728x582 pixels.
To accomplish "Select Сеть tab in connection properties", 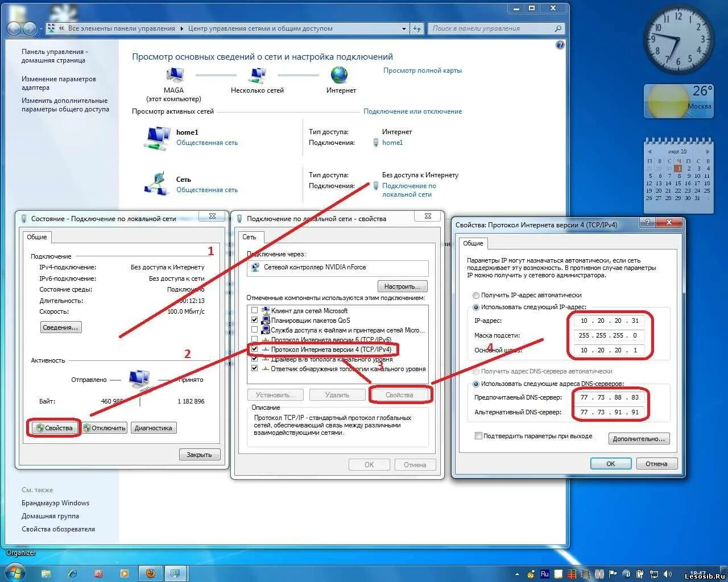I will (249, 237).
